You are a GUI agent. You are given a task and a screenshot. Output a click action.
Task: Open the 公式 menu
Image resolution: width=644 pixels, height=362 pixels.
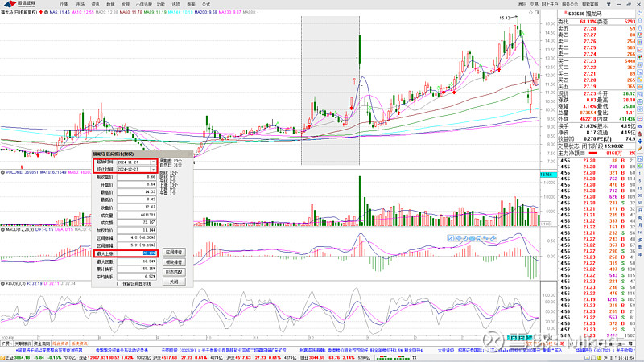click(x=206, y=4)
